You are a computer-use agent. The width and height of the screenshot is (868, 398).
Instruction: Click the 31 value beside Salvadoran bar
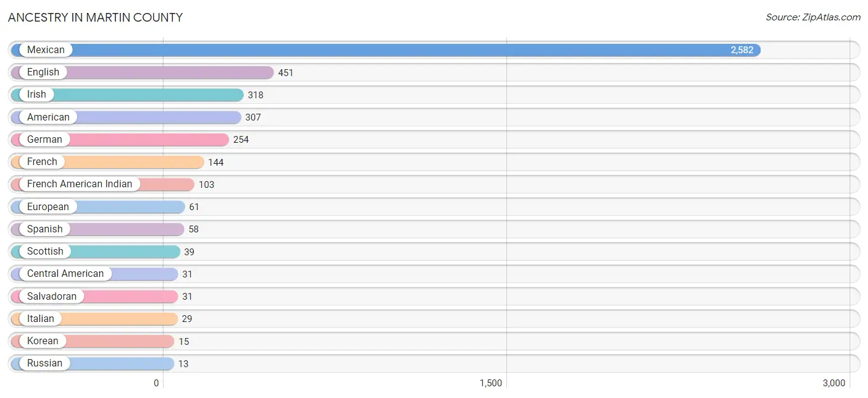coord(188,297)
